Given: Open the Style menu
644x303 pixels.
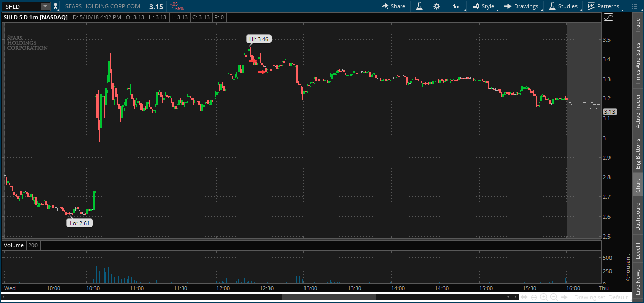Looking at the screenshot, I should click(x=483, y=6).
